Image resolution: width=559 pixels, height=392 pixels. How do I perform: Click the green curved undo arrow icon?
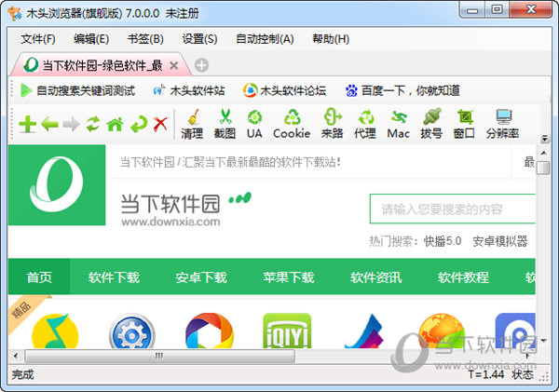click(139, 125)
